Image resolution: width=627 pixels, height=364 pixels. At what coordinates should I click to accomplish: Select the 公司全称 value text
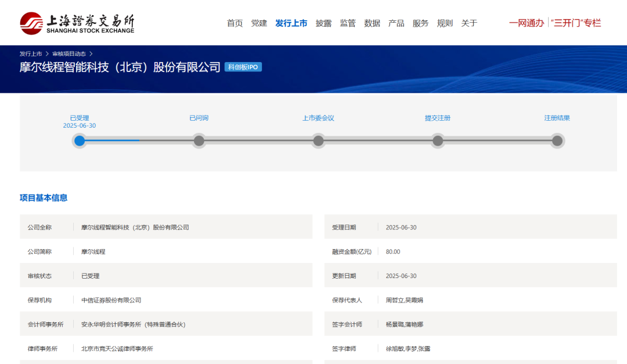coord(135,227)
